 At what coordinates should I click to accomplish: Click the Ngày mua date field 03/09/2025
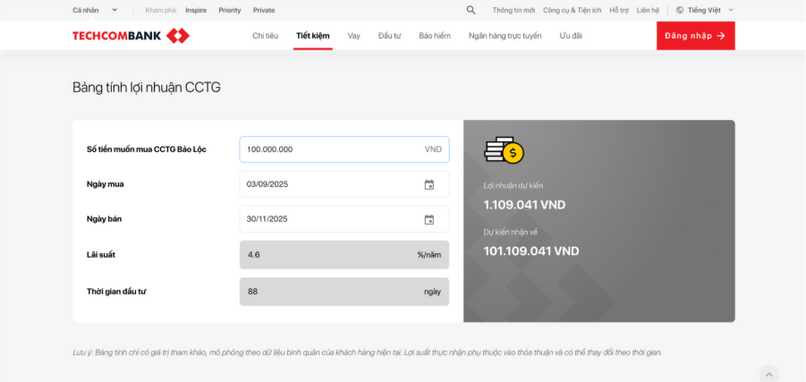(344, 185)
